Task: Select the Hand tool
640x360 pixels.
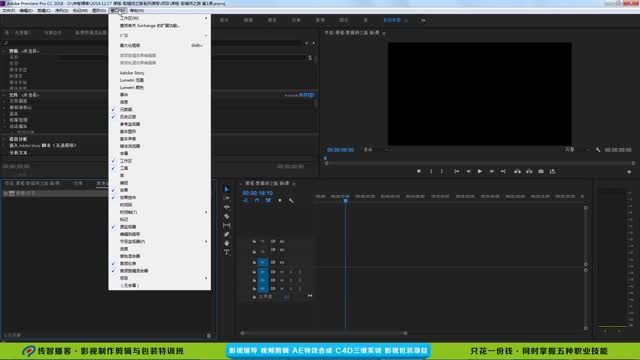Action: [x=227, y=243]
